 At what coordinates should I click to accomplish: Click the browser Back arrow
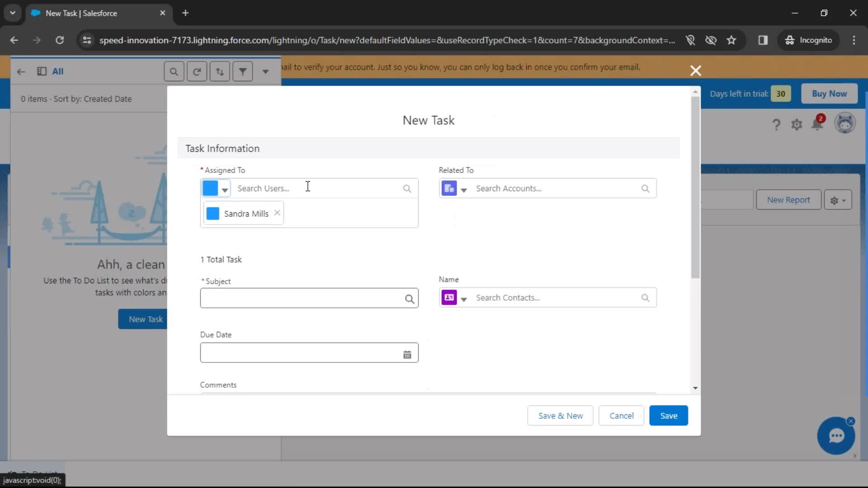pyautogui.click(x=14, y=40)
